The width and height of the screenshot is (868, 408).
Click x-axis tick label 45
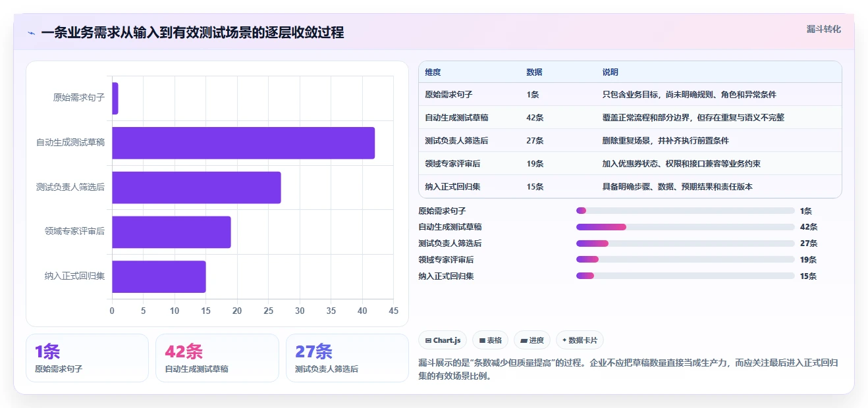click(x=394, y=311)
